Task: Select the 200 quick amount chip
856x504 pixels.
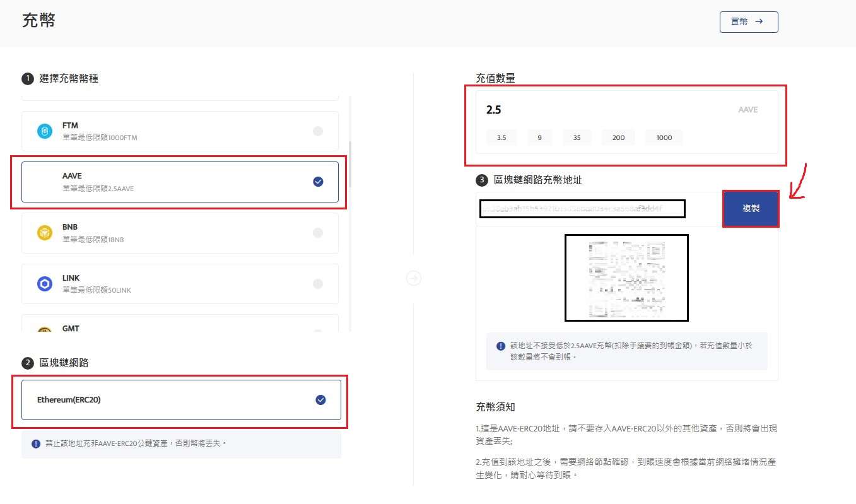Action: [618, 137]
